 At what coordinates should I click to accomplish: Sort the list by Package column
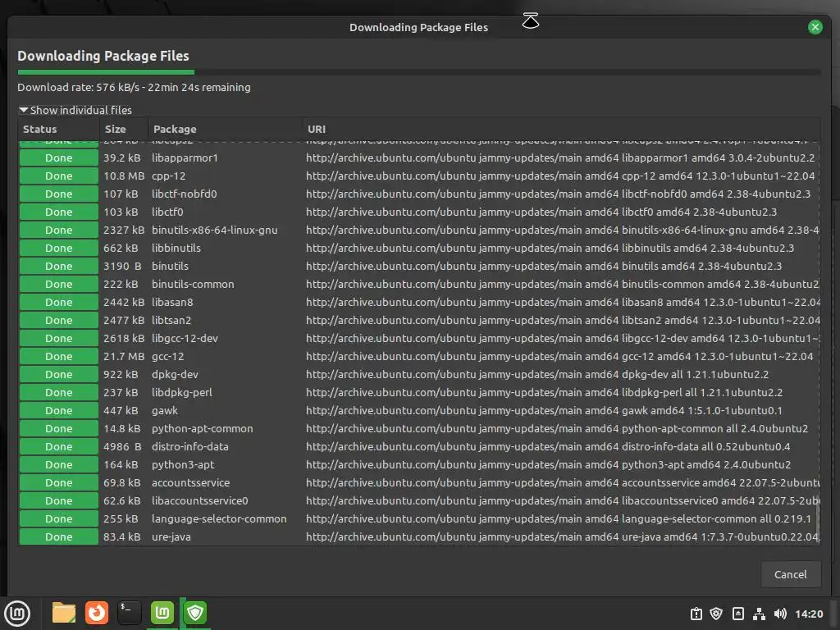coord(225,129)
